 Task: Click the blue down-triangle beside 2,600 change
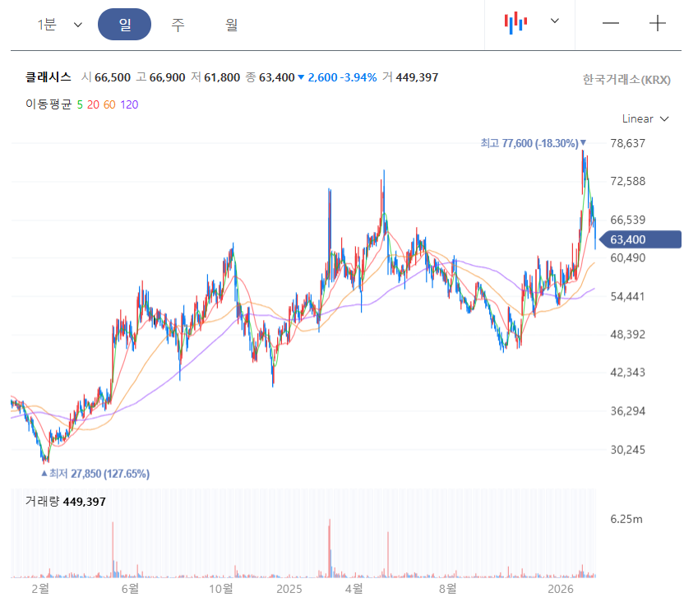[301, 77]
